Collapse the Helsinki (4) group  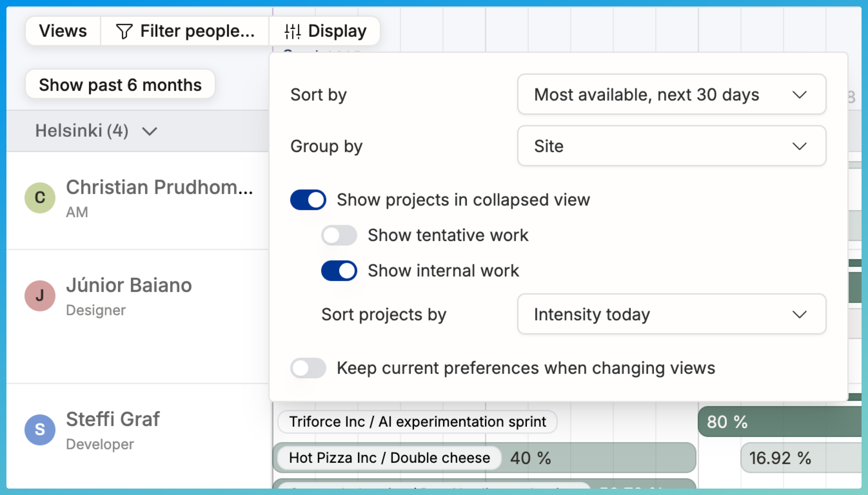[150, 131]
